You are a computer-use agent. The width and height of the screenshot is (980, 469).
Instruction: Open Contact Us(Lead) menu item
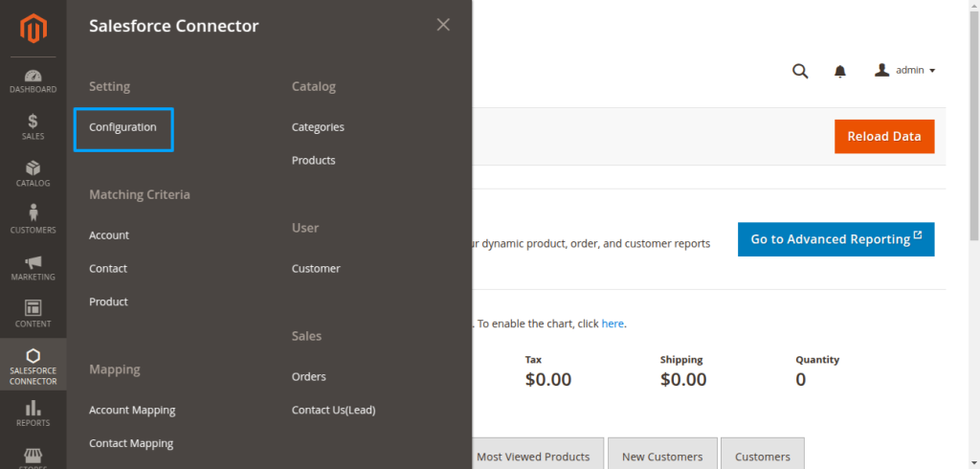coord(334,411)
